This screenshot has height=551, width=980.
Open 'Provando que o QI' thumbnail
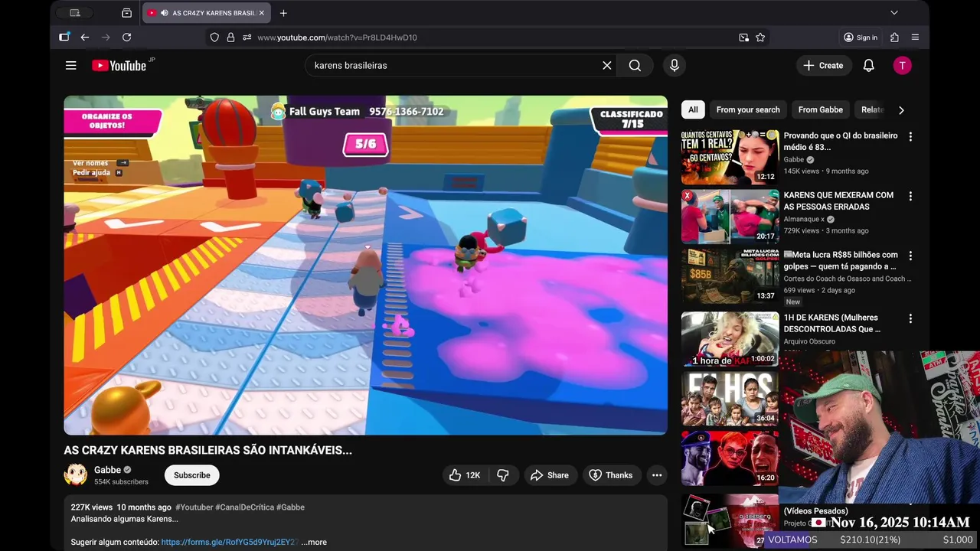pyautogui.click(x=730, y=157)
